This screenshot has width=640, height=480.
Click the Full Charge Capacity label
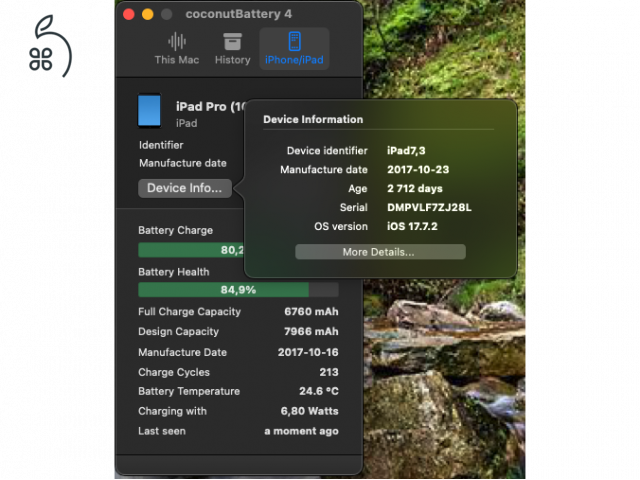click(189, 311)
